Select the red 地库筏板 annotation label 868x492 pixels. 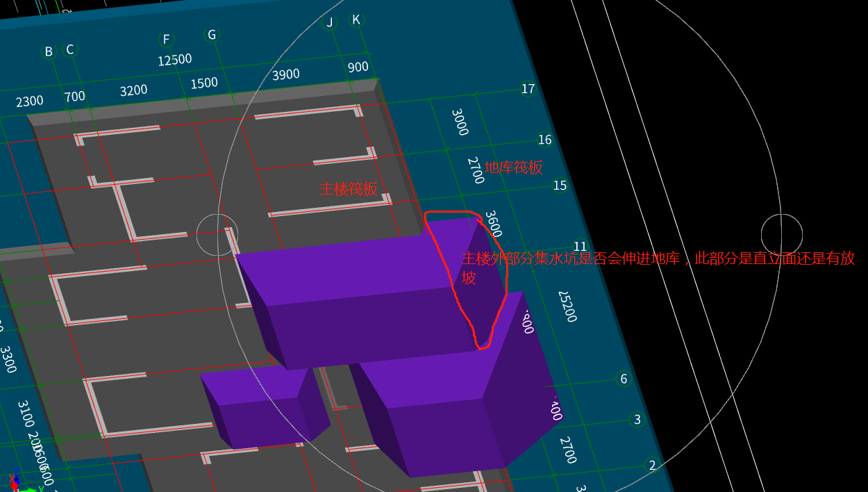pyautogui.click(x=513, y=167)
